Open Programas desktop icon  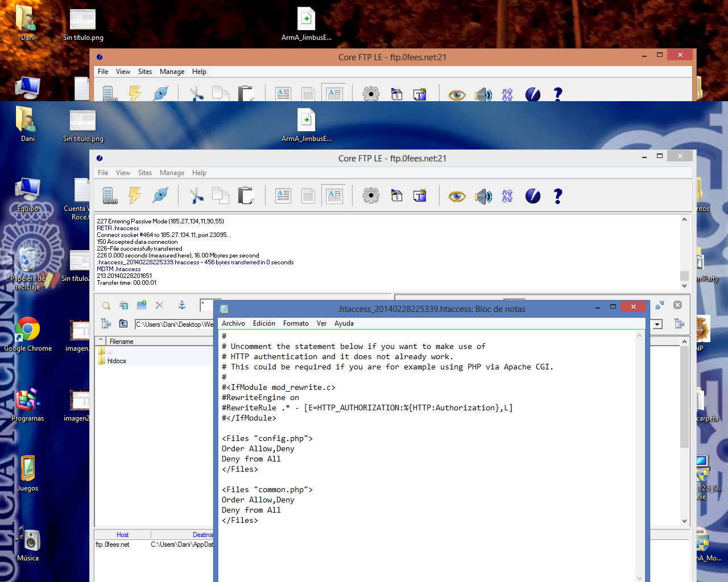pyautogui.click(x=28, y=405)
